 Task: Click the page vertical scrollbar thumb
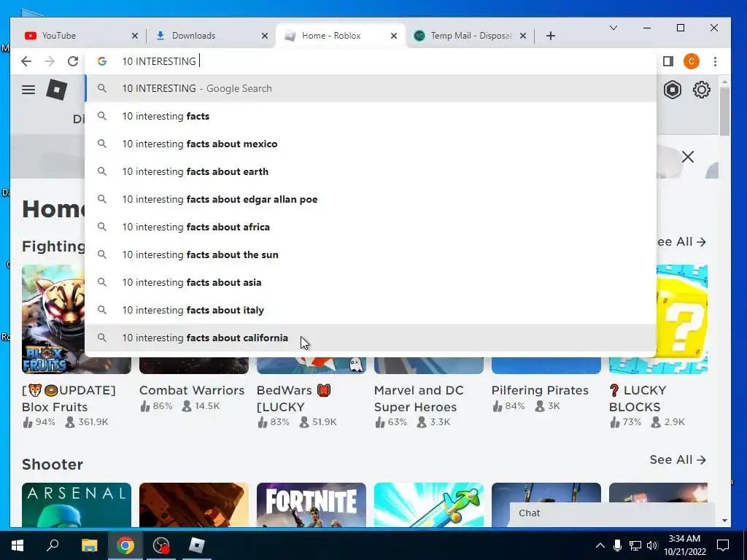(724, 111)
